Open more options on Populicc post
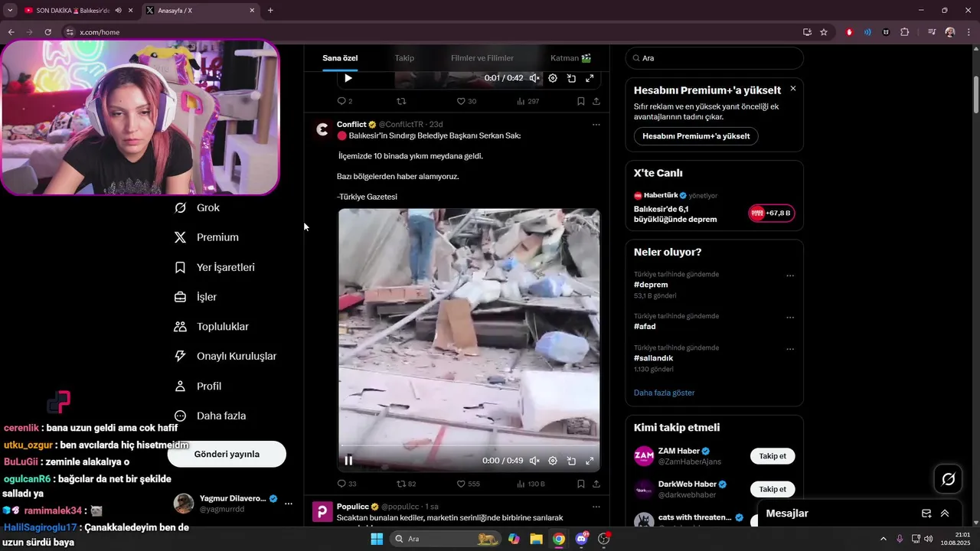Screen dimensions: 980x551 click(x=596, y=507)
